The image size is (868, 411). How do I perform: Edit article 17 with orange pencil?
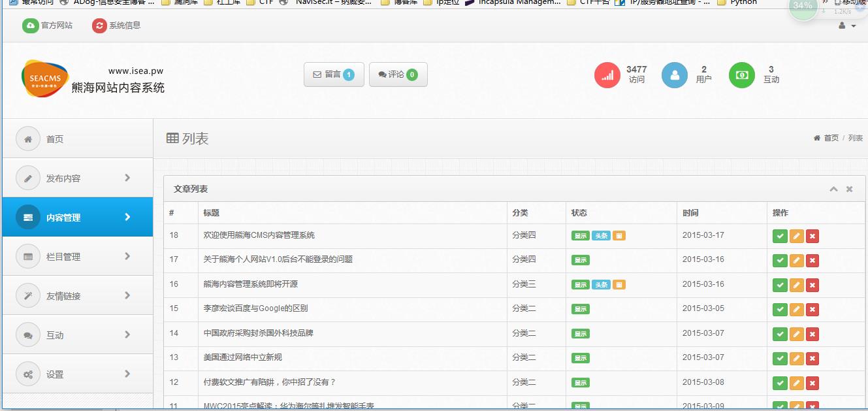(x=796, y=261)
